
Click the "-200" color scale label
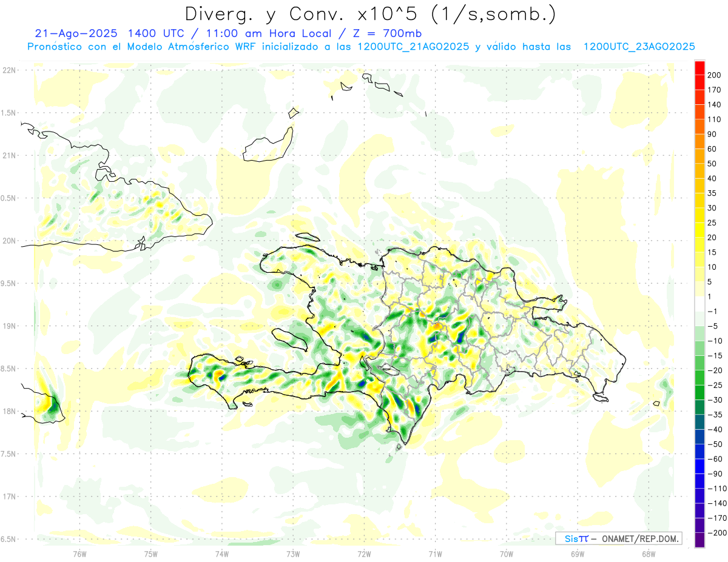pyautogui.click(x=717, y=533)
